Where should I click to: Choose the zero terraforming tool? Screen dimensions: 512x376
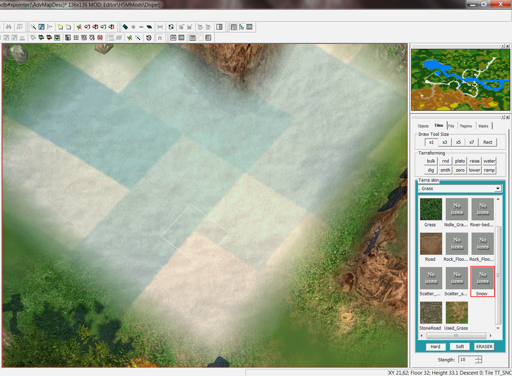(x=460, y=170)
